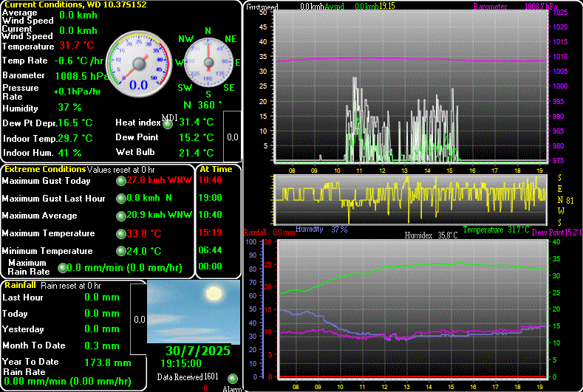Click the 31.7 °C temperature reading
The image size is (583, 392).
coord(77,46)
